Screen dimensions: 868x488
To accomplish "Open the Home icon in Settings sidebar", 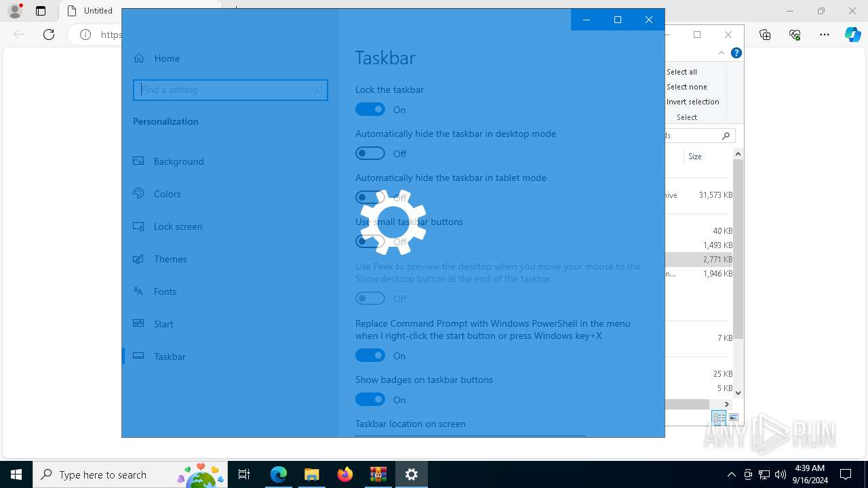I will point(139,58).
